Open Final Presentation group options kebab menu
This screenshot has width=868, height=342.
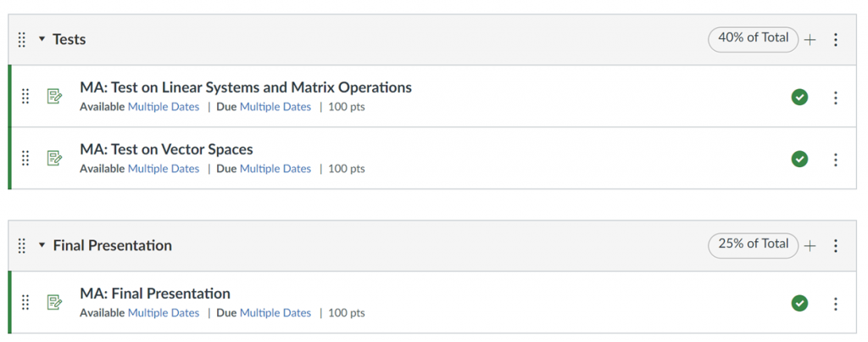[836, 245]
